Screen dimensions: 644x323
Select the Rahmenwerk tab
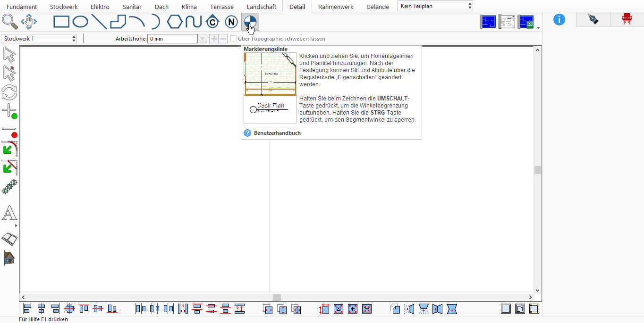pos(336,7)
